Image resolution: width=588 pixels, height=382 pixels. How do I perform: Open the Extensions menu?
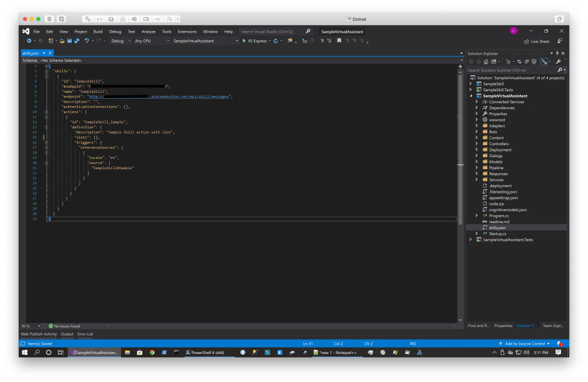point(187,32)
